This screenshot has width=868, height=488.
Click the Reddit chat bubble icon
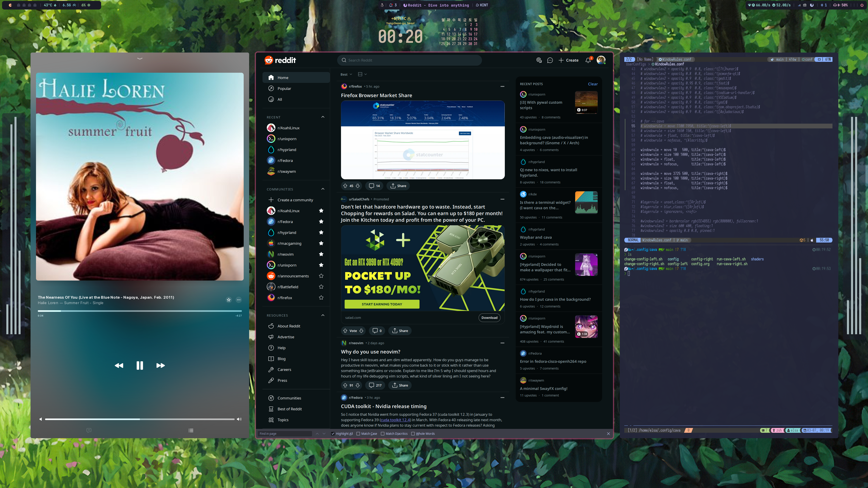550,60
